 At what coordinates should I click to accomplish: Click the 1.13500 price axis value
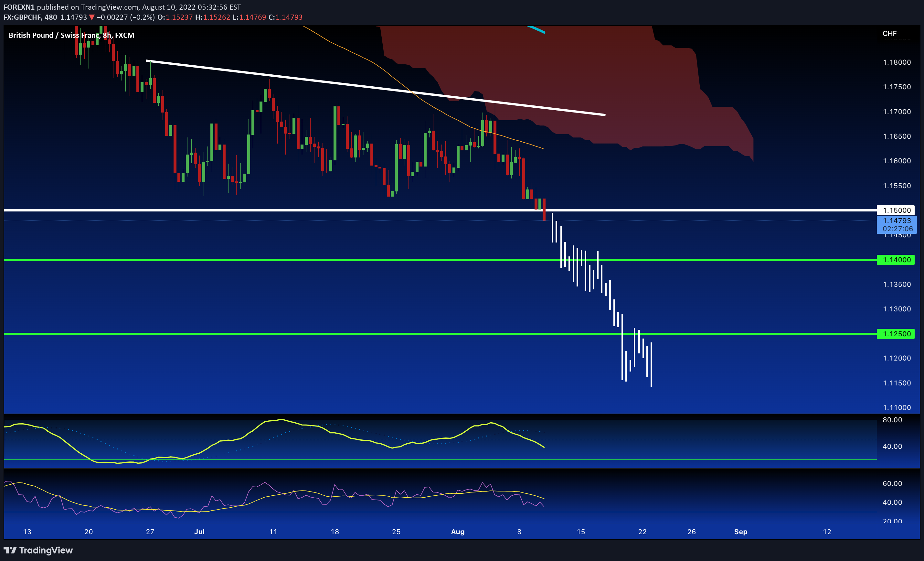pyautogui.click(x=897, y=285)
